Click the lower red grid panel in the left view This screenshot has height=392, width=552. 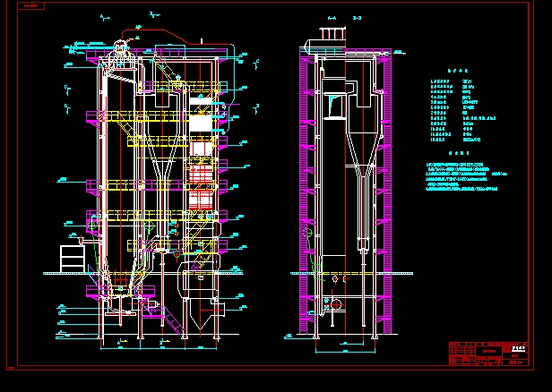(x=201, y=200)
